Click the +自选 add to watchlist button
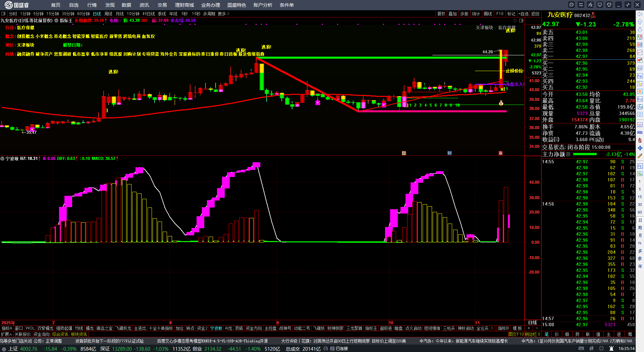Image resolution: width=644 pixels, height=352 pixels. pos(524,14)
